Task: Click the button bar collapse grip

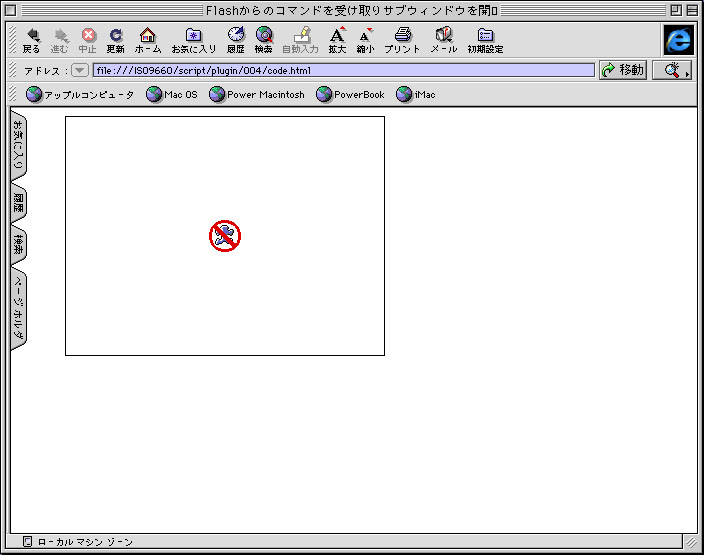Action: 13,40
